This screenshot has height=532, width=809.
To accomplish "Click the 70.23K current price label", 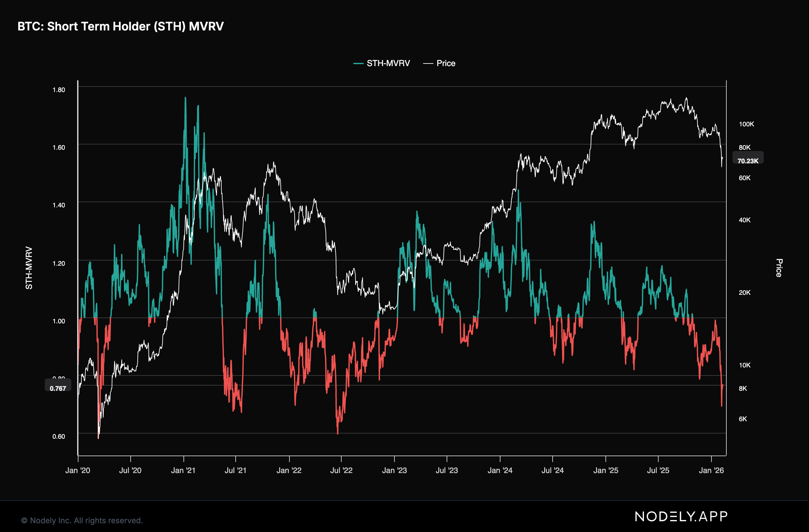I will click(x=748, y=161).
